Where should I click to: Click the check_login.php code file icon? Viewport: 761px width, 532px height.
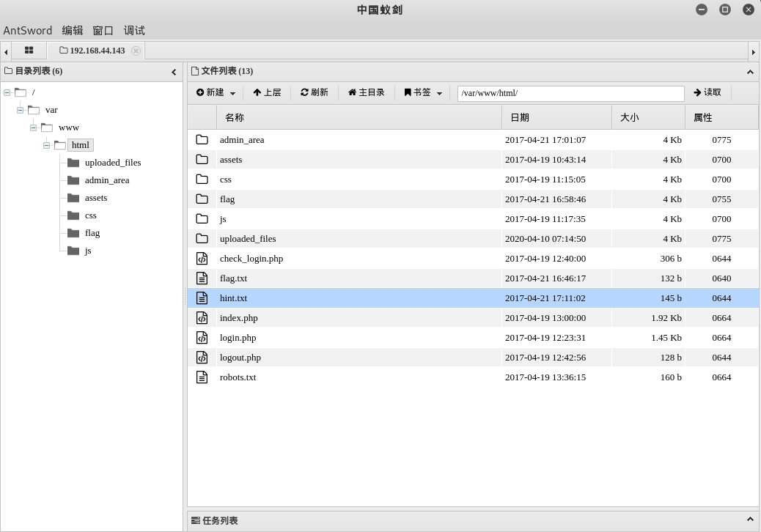click(202, 259)
